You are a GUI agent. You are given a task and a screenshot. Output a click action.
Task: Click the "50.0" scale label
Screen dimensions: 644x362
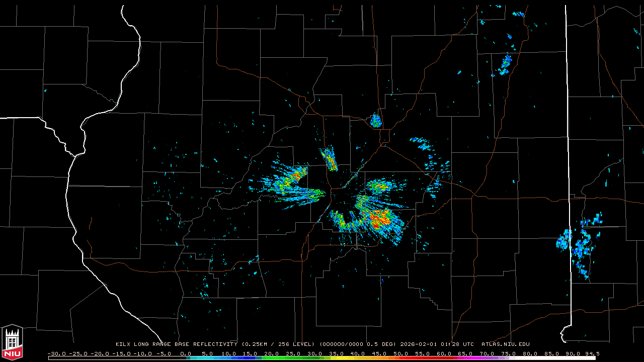coord(401,353)
